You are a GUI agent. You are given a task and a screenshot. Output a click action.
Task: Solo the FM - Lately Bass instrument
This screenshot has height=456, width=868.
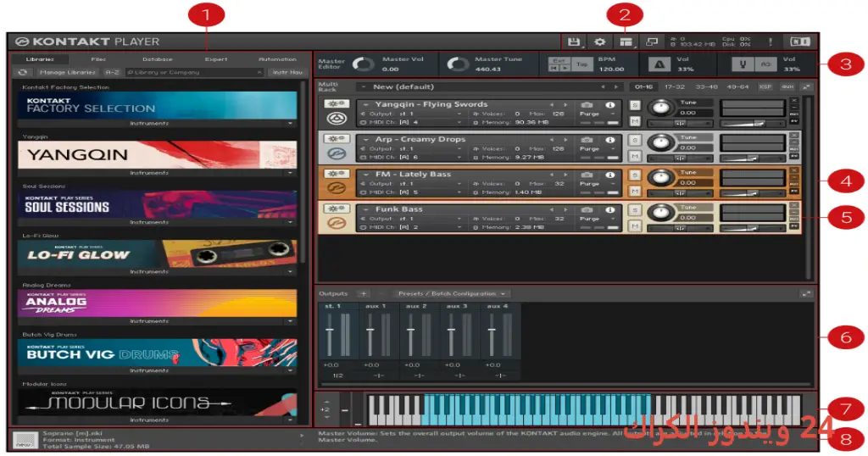coord(635,175)
